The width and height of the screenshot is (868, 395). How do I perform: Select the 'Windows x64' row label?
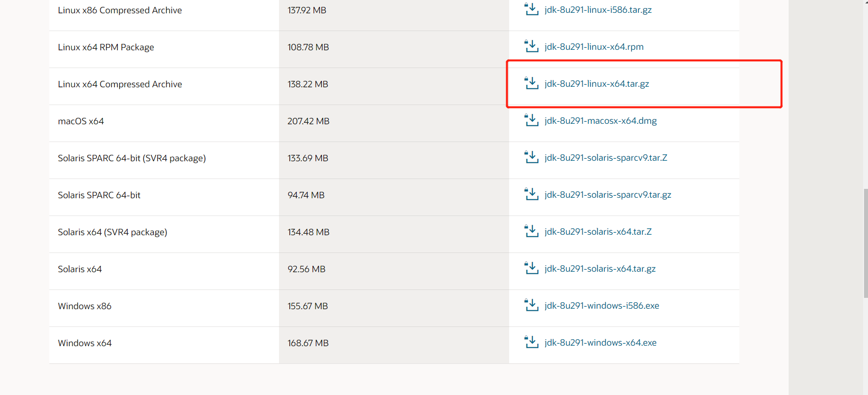point(85,343)
